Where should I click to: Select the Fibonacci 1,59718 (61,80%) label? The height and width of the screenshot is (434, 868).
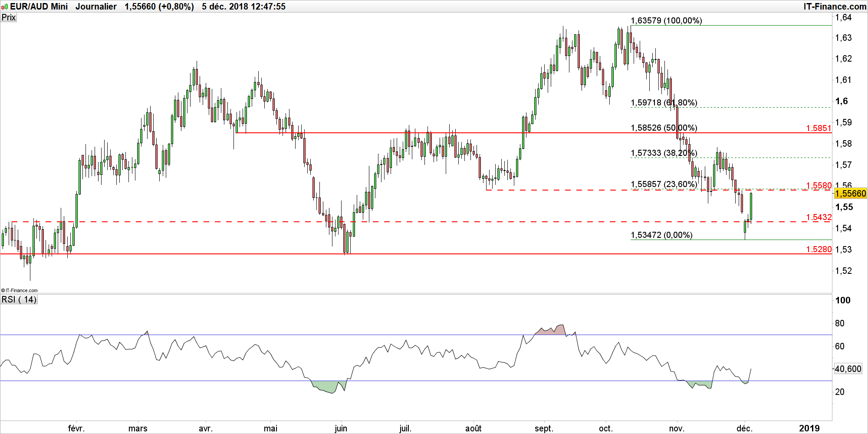[664, 102]
